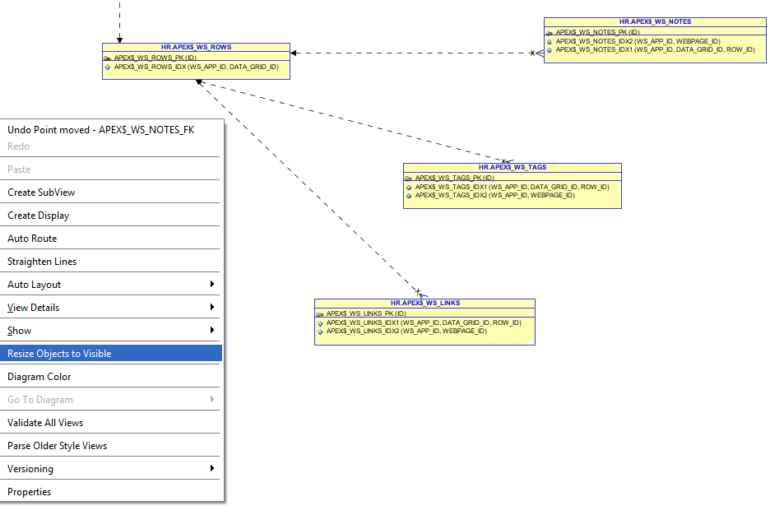Click APEX$_WS_ROWS_PK (ID) row
Viewport: 770px width, 515px height.
pos(155,57)
